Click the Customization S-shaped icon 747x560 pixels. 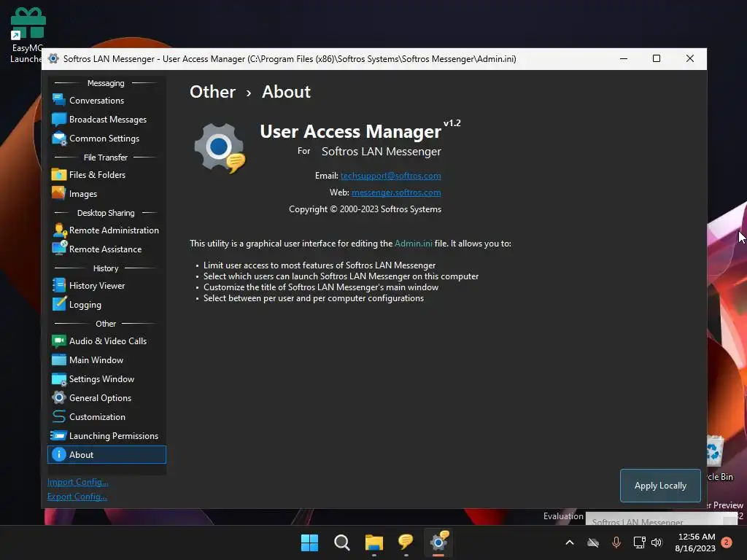(58, 416)
